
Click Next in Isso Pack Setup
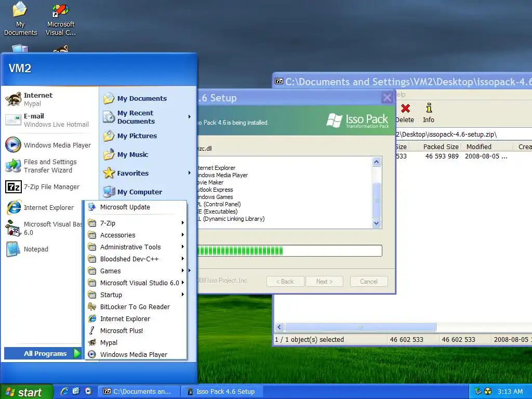coord(324,281)
